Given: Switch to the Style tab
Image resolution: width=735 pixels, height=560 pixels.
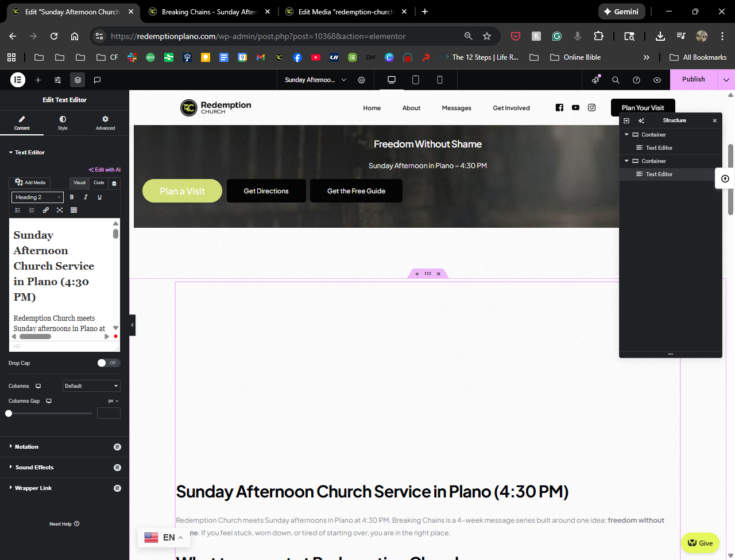Looking at the screenshot, I should [63, 123].
